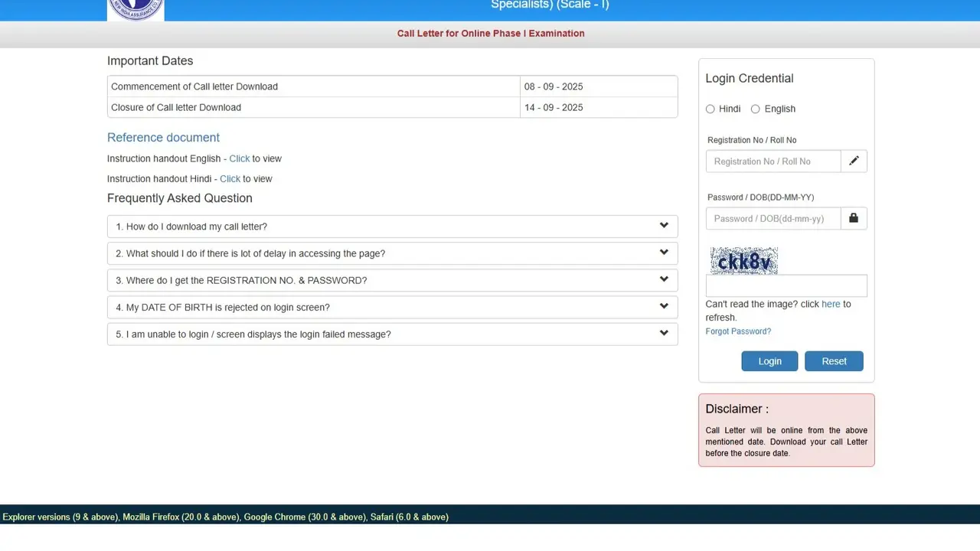Open the Forgot Password link
Screen dimensions: 980x551
pos(737,331)
